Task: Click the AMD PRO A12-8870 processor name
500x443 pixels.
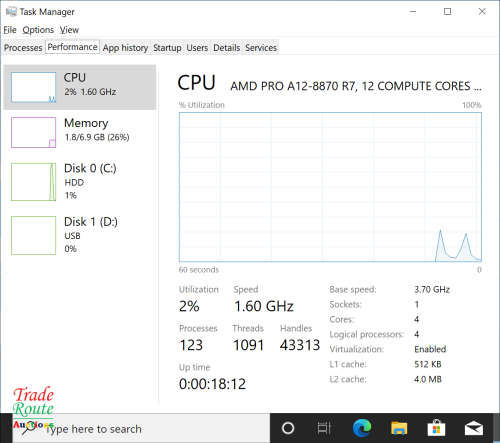Action: pos(356,86)
